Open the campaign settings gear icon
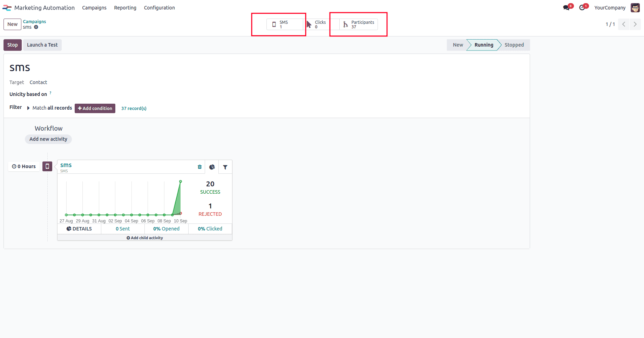Image resolution: width=644 pixels, height=338 pixels. (36, 27)
